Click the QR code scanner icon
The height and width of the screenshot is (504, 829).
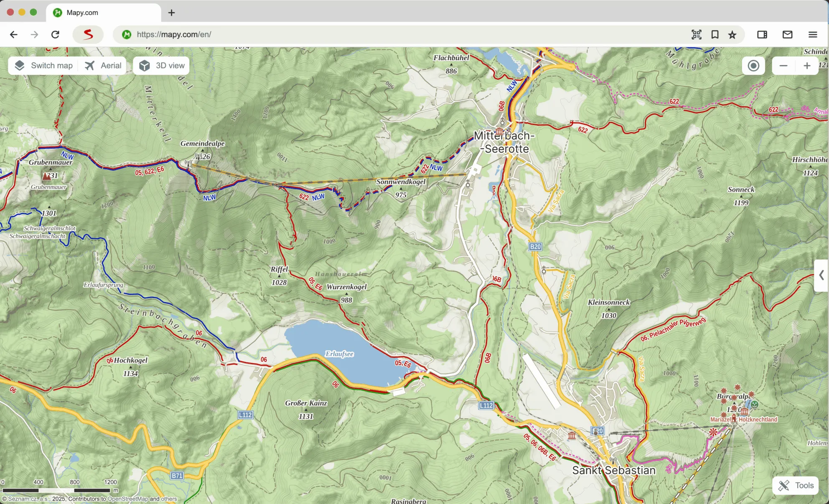tap(696, 34)
